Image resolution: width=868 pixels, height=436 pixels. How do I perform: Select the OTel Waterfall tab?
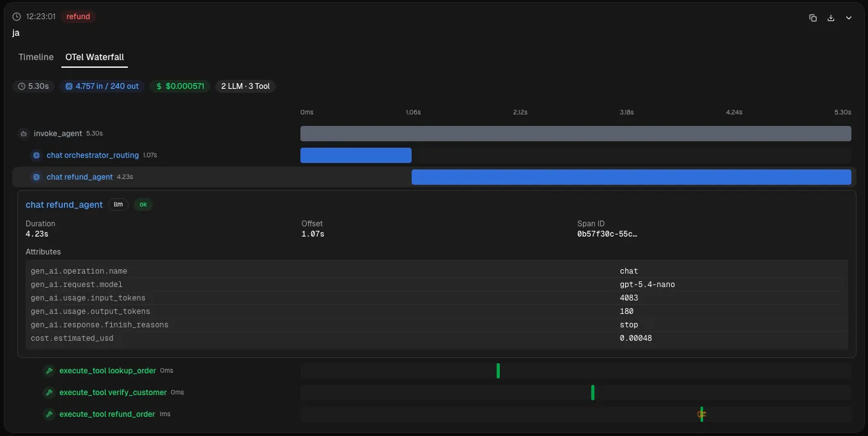point(94,57)
